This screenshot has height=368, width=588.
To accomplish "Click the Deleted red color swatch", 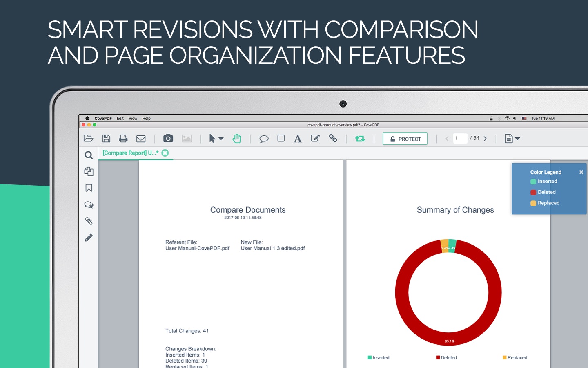I will click(x=533, y=192).
